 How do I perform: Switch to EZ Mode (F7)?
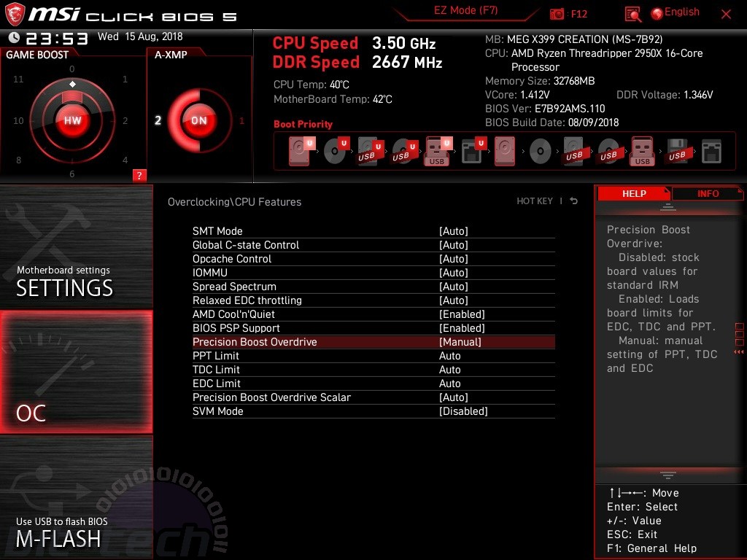465,10
